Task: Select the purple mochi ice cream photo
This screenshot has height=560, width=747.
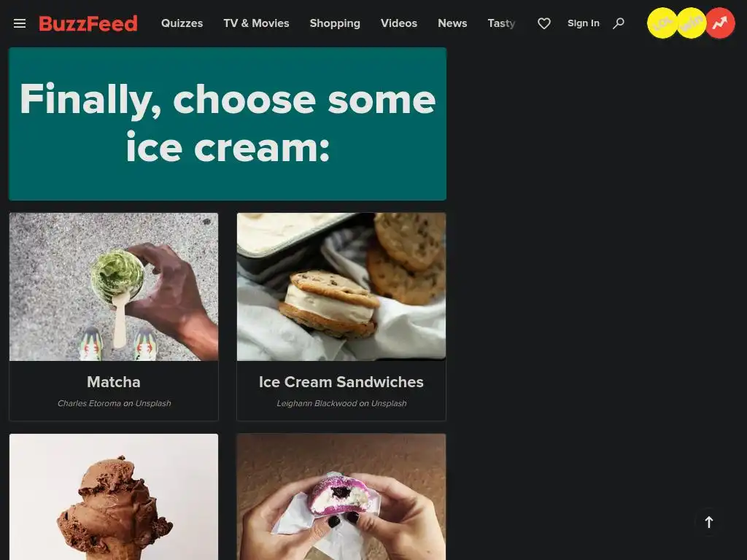Action: pyautogui.click(x=341, y=497)
